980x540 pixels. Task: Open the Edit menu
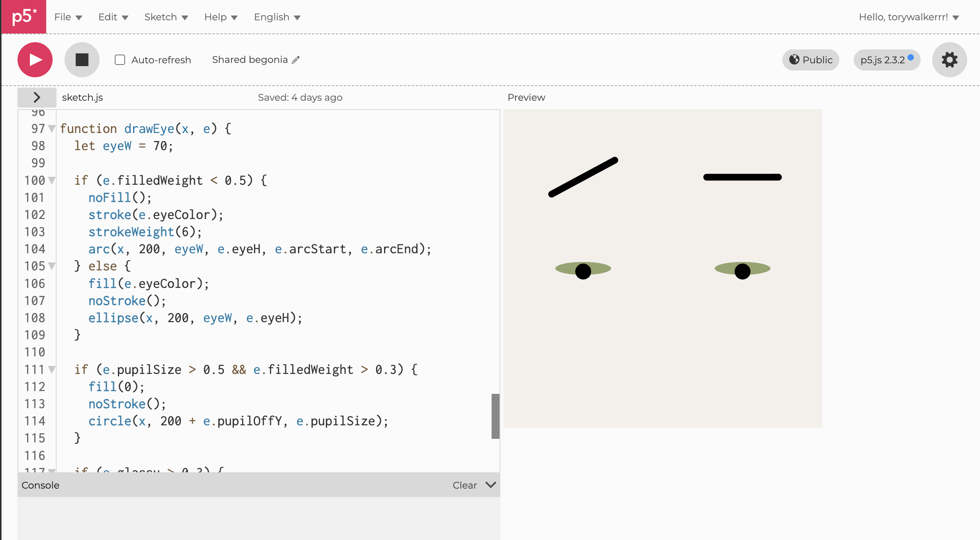pyautogui.click(x=113, y=17)
